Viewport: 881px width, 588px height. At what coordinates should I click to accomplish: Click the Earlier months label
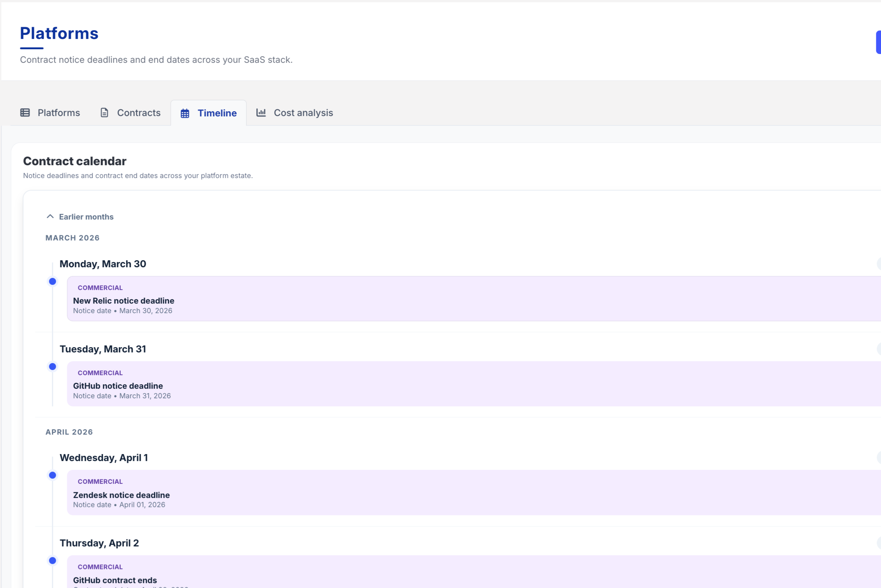coord(86,217)
